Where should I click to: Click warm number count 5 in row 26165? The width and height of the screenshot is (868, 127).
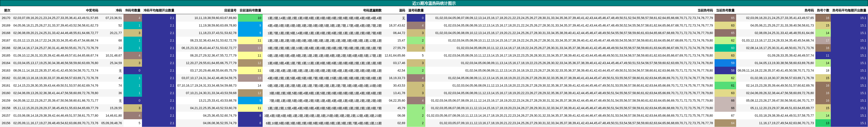(416, 55)
